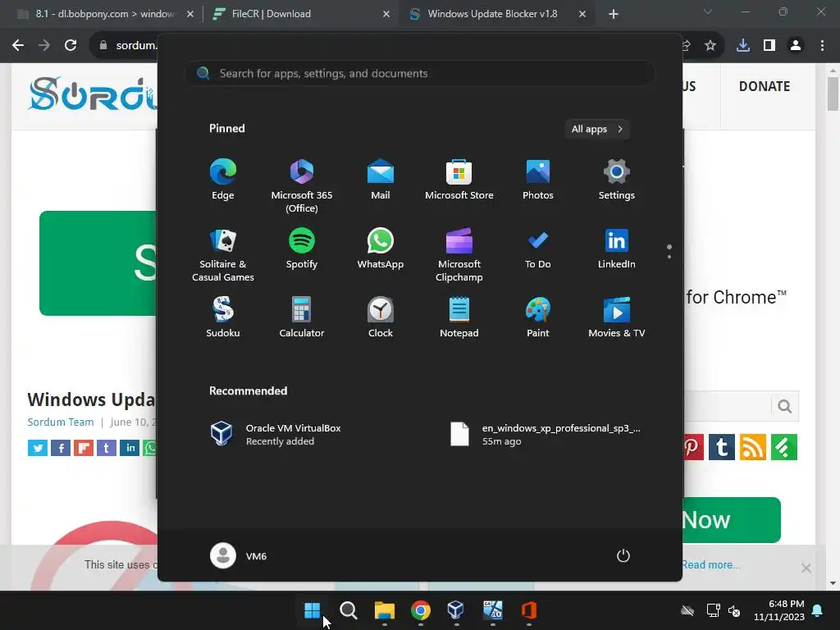Open Paint

[x=538, y=317]
